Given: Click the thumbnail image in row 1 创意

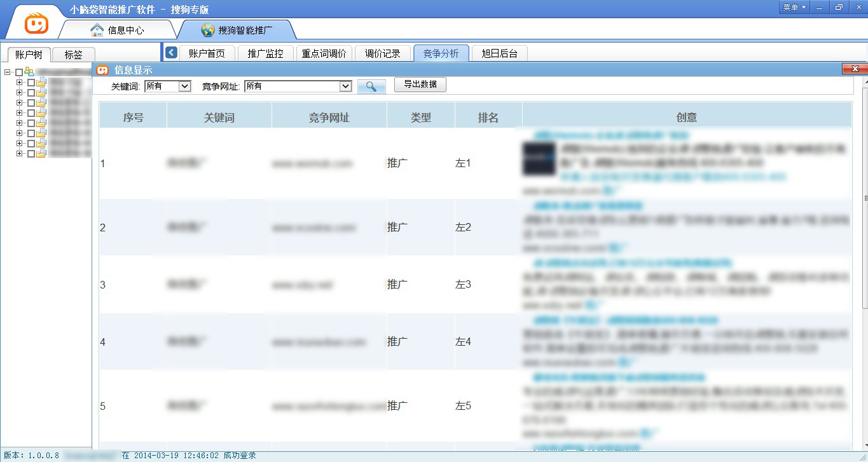Looking at the screenshot, I should pyautogui.click(x=538, y=159).
